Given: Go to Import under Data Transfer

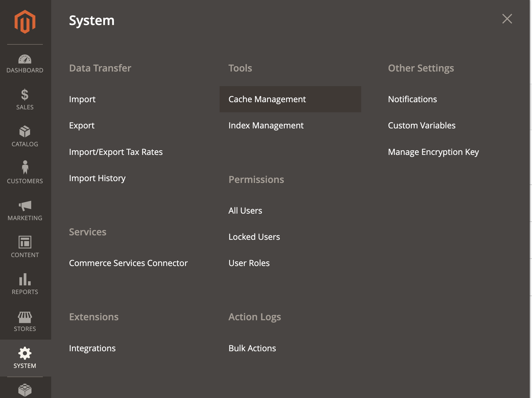Looking at the screenshot, I should [82, 99].
